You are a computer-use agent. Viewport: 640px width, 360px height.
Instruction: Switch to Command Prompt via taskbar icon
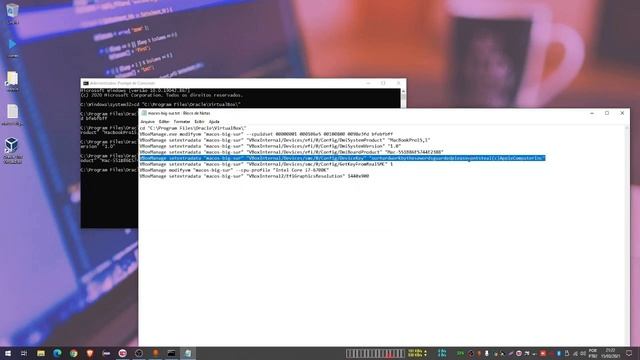(x=171, y=353)
